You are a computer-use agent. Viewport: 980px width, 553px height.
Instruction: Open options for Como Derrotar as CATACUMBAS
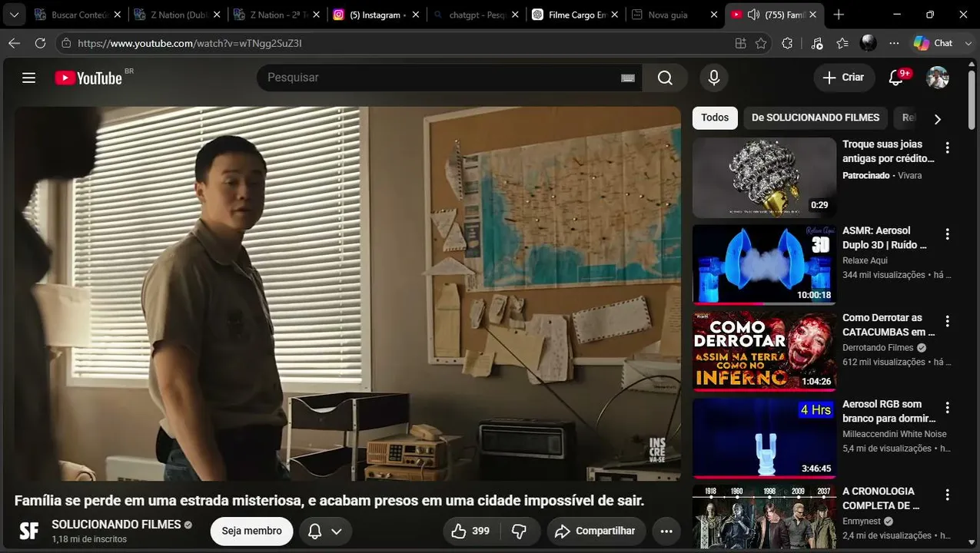pos(948,321)
